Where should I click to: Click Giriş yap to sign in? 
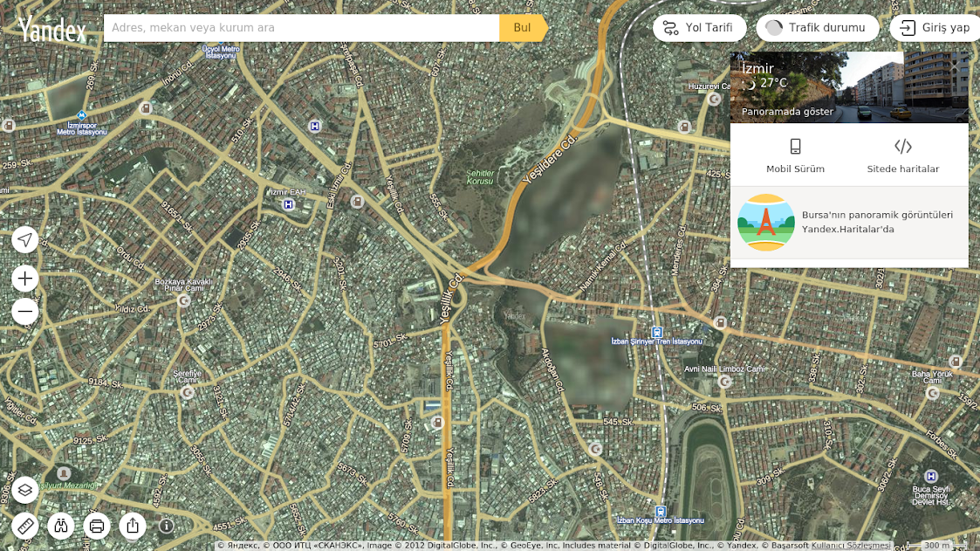tap(935, 28)
